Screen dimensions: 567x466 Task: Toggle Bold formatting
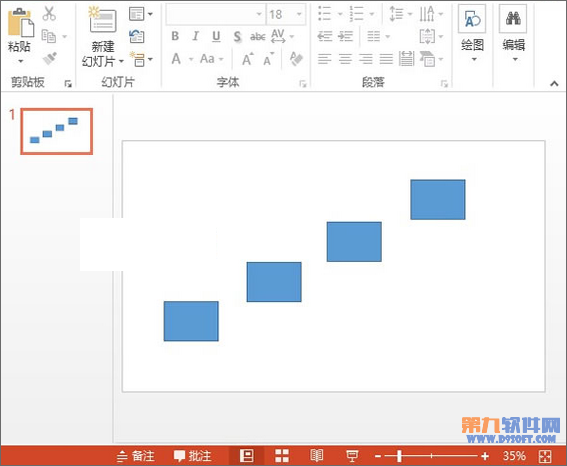click(x=175, y=36)
